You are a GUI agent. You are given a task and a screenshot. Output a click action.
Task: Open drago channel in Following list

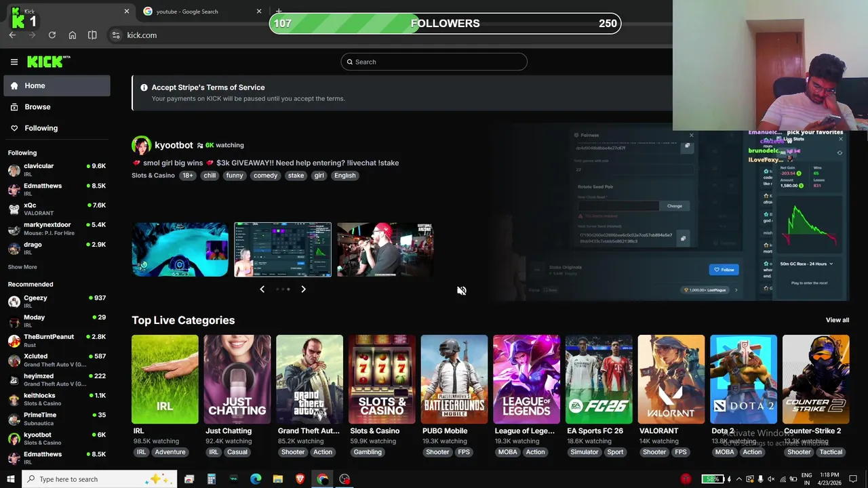tap(57, 248)
